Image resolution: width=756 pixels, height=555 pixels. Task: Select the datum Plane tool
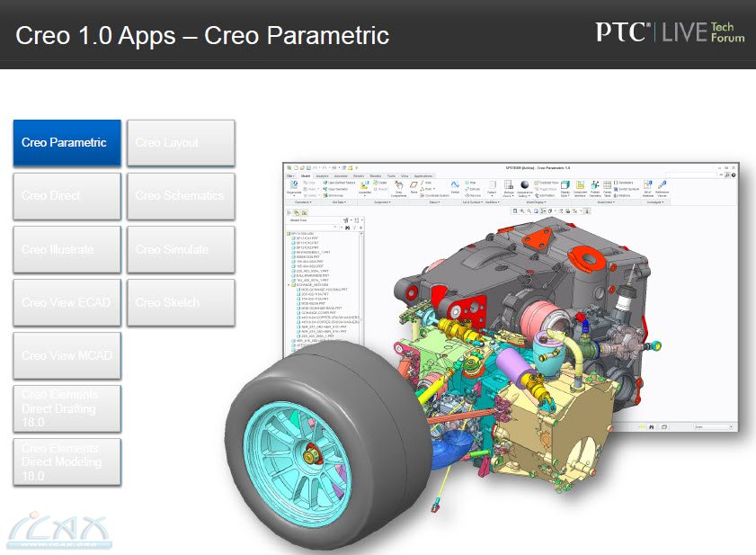pyautogui.click(x=414, y=184)
